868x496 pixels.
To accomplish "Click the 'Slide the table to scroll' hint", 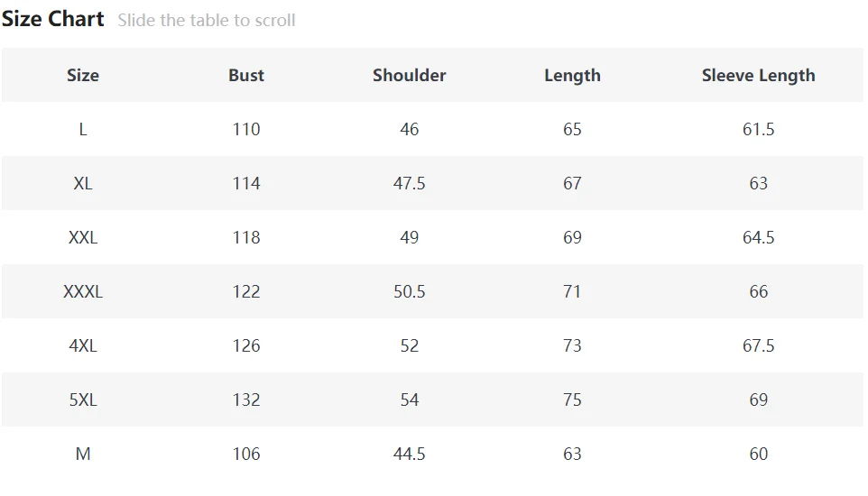I will click(207, 20).
